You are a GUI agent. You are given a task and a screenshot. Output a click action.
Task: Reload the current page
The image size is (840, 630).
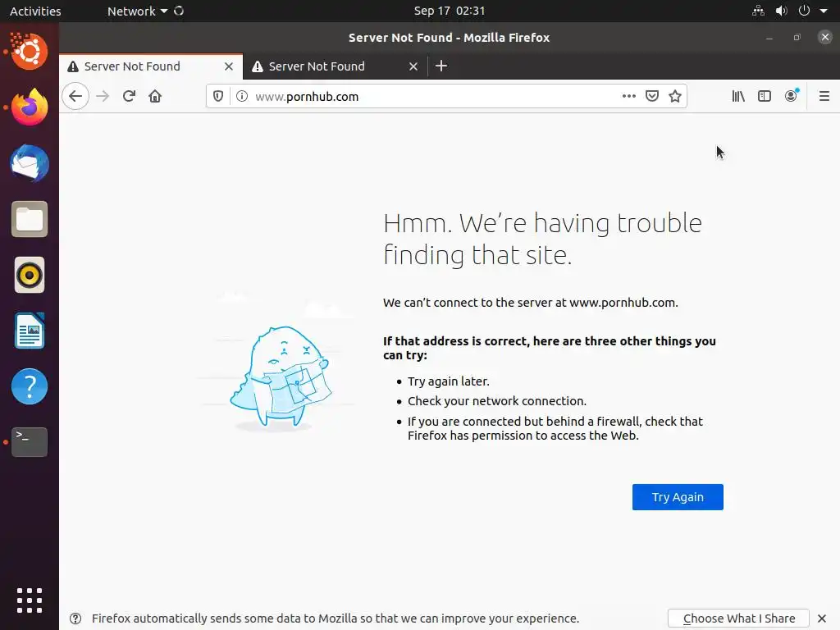click(129, 97)
